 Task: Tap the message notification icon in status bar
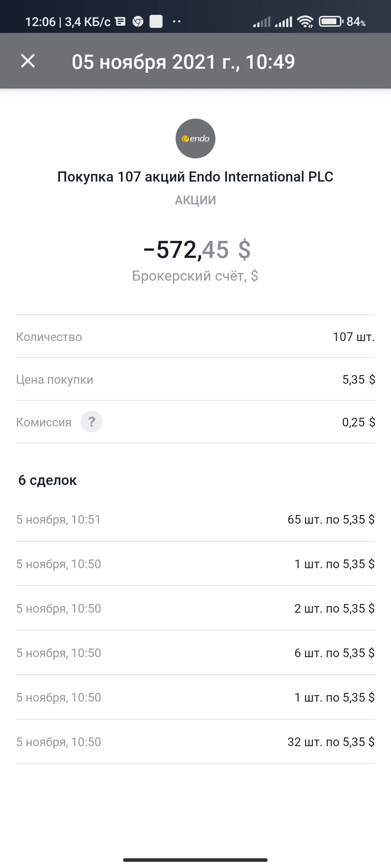point(120,22)
